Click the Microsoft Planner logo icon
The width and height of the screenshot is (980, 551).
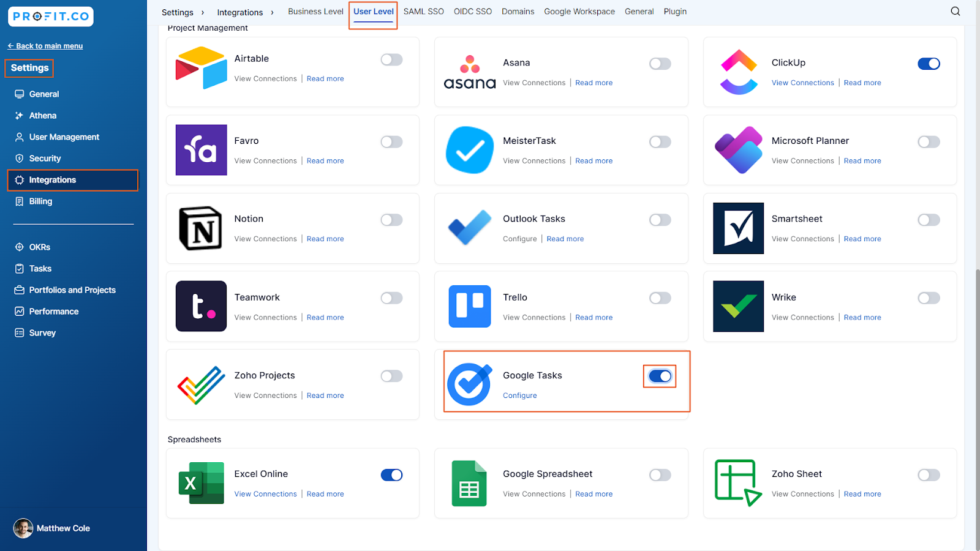[739, 150]
